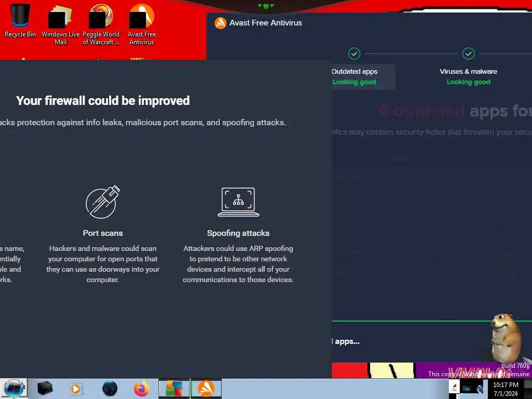Open the Recycle Bin desktop icon
Image resolution: width=532 pixels, height=399 pixels.
click(20, 20)
